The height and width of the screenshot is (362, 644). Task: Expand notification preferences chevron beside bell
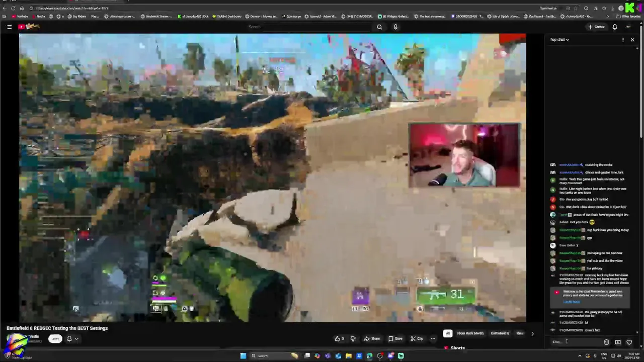[x=76, y=339]
